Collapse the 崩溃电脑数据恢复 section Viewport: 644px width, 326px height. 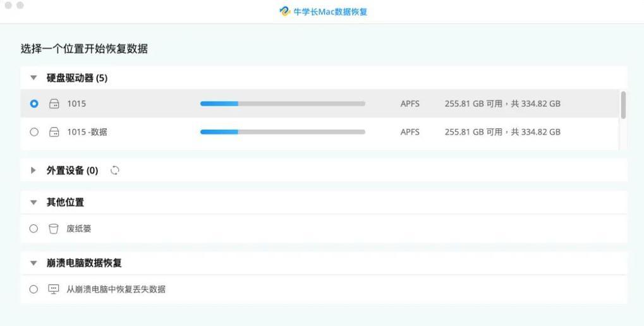33,263
